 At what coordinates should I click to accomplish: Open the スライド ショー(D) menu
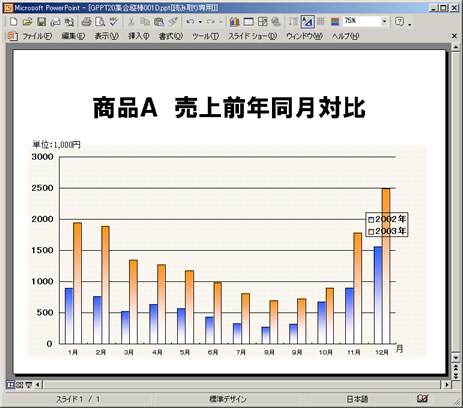tap(252, 36)
